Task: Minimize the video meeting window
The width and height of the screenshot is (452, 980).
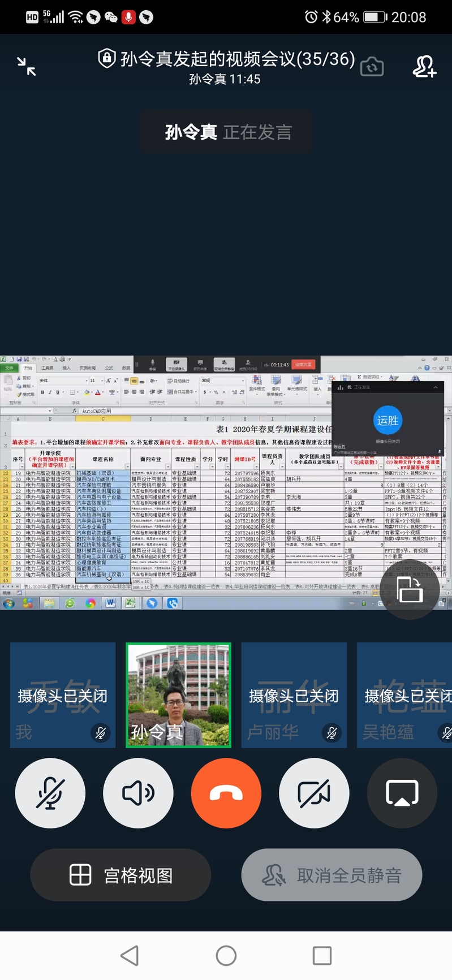Action: (26, 67)
